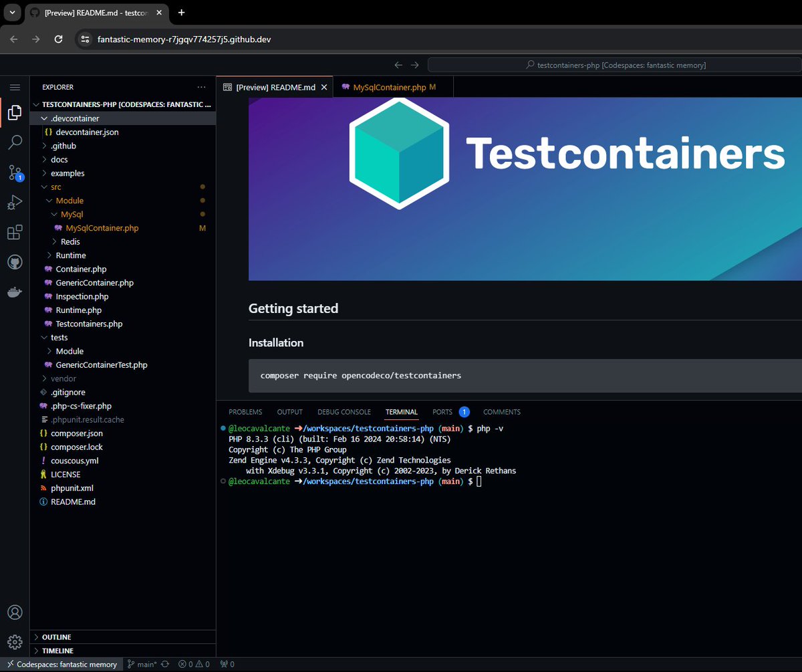Open the Manage gear icon
This screenshot has height=672, width=802.
click(15, 642)
